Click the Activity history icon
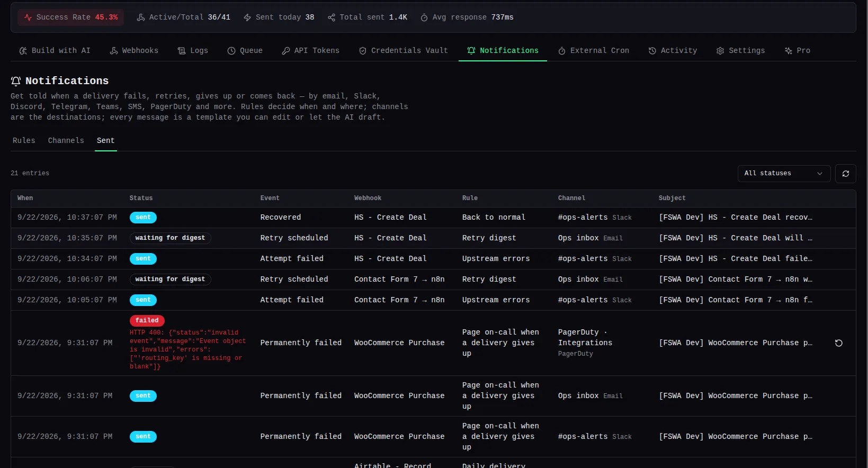This screenshot has height=468, width=868. pyautogui.click(x=652, y=51)
